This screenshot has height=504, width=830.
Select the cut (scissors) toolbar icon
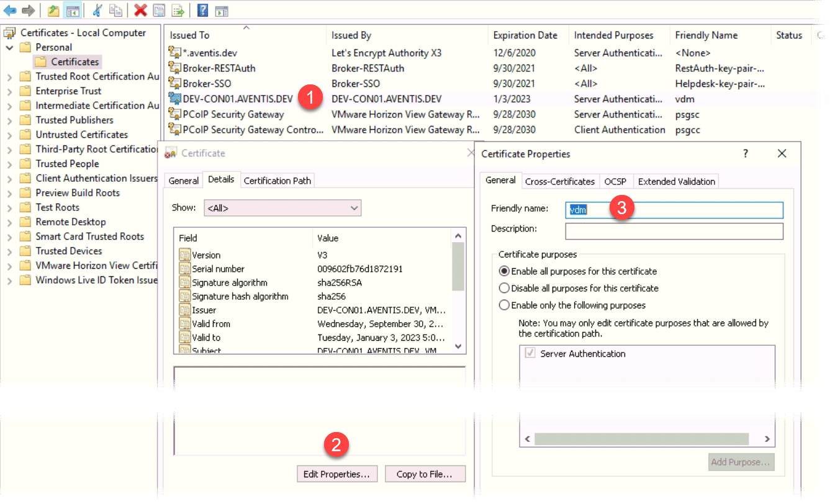(x=97, y=10)
